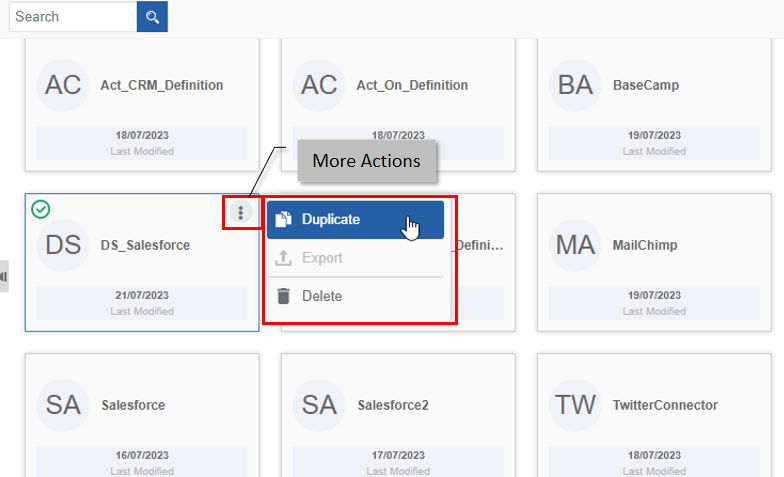The height and width of the screenshot is (477, 784).
Task: Expand the collapsed left side panel handle
Action: point(4,276)
